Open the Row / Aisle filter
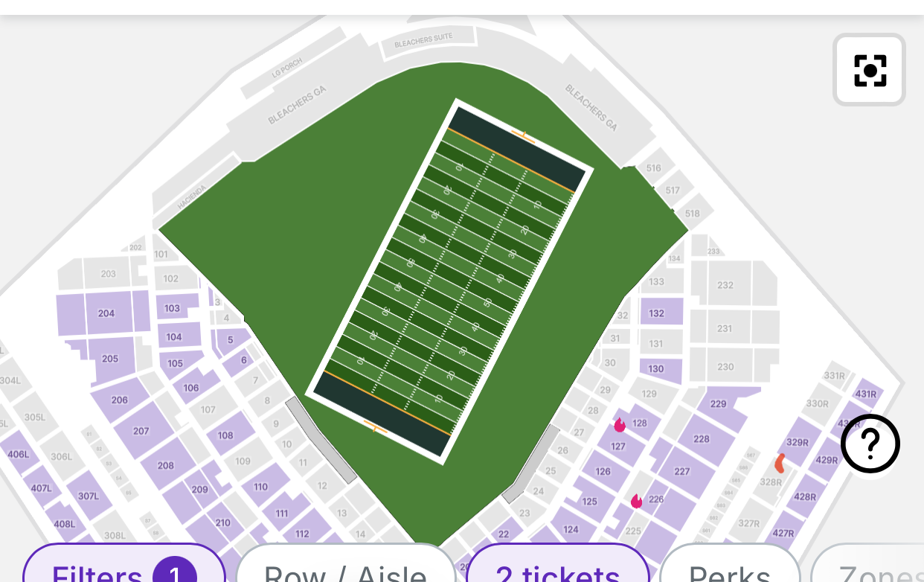 (345, 572)
